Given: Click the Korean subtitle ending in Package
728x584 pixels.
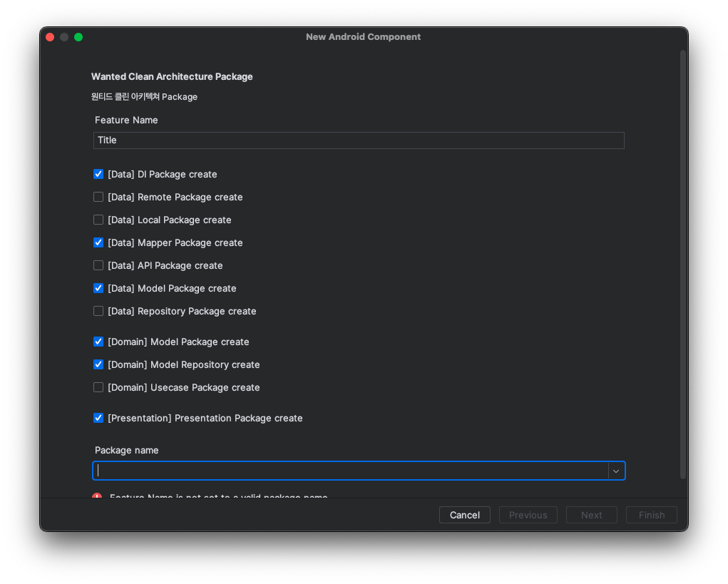Looking at the screenshot, I should [x=145, y=96].
